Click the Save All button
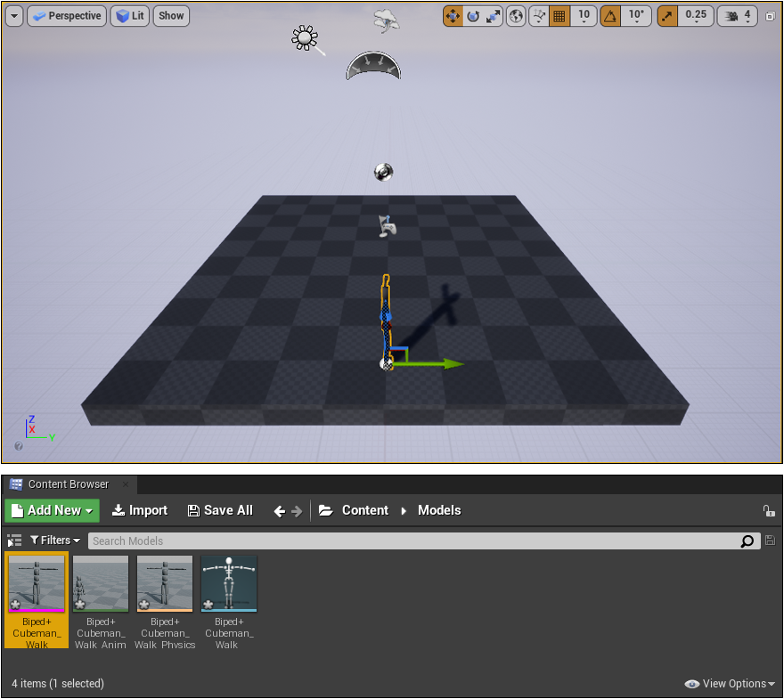The height and width of the screenshot is (699, 784). (220, 510)
